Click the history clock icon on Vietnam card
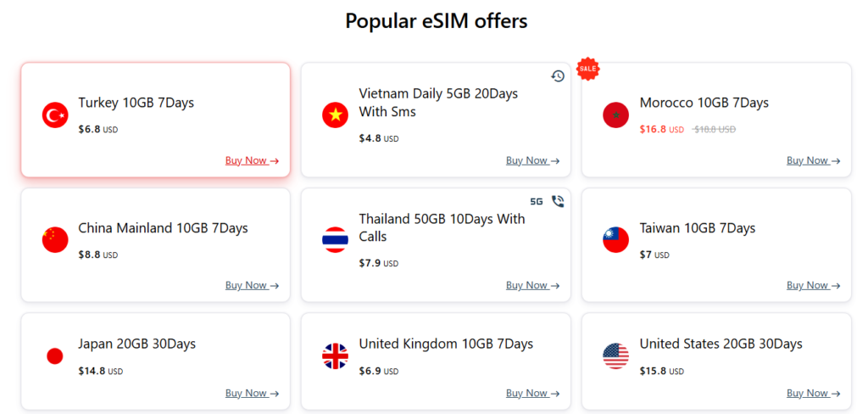The width and height of the screenshot is (868, 414). [558, 76]
